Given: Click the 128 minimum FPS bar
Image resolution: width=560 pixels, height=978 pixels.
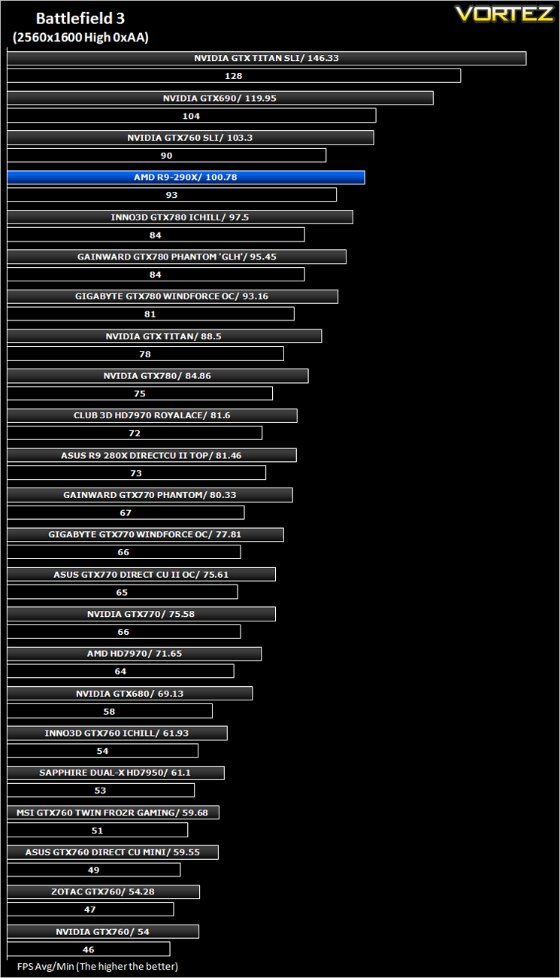Looking at the screenshot, I should [234, 76].
